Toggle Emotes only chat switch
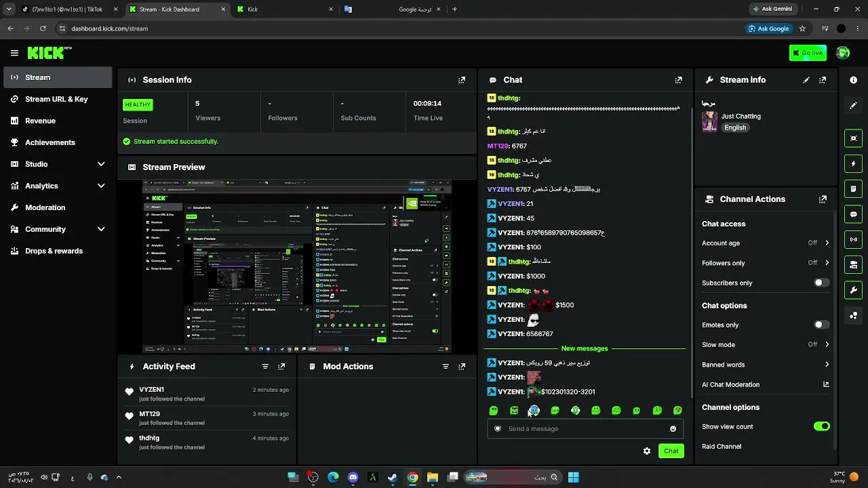The width and height of the screenshot is (868, 488). (821, 325)
